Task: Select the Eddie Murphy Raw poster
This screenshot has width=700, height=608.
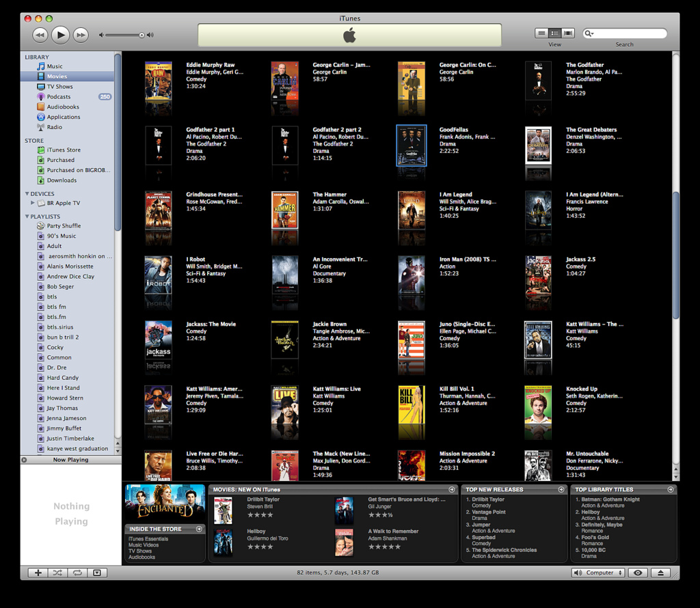Action: point(158,82)
